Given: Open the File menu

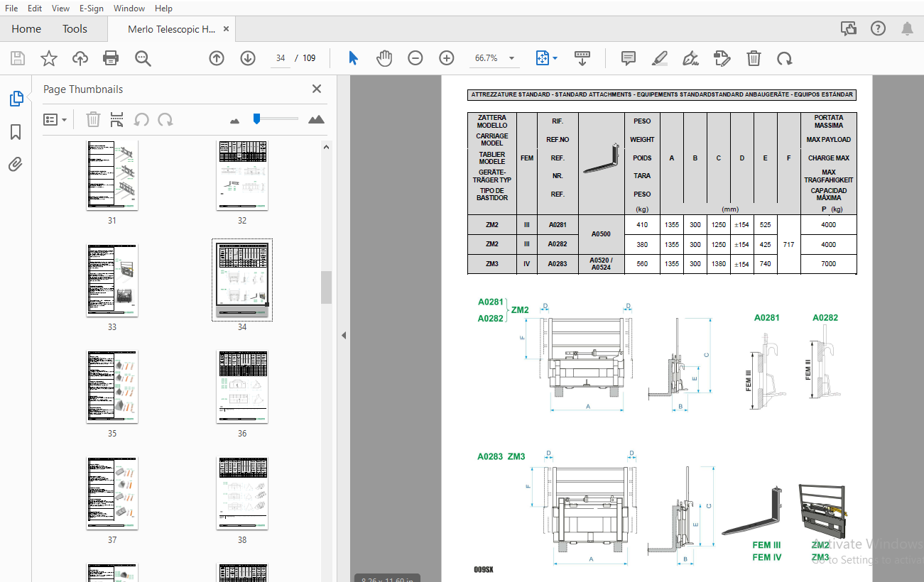Looking at the screenshot, I should coord(11,8).
